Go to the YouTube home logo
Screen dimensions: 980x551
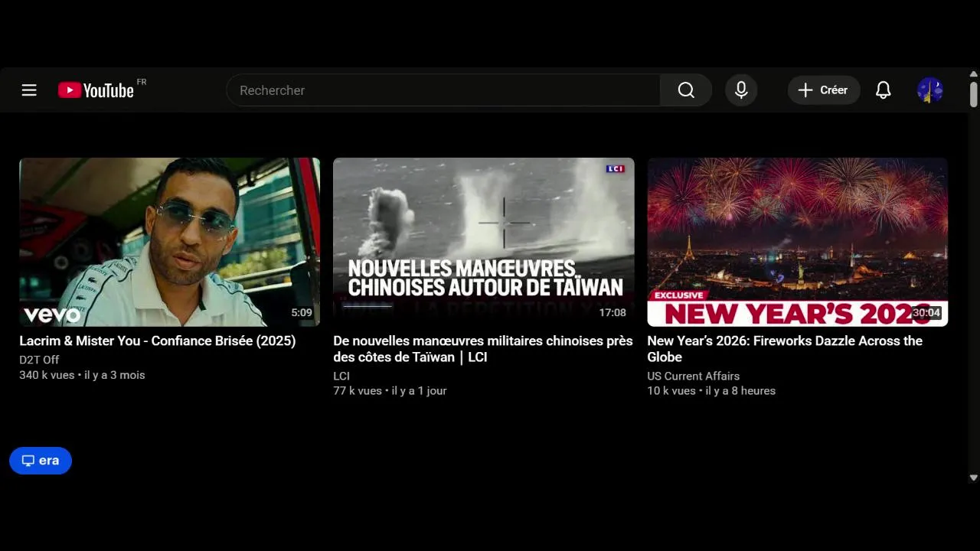click(96, 90)
